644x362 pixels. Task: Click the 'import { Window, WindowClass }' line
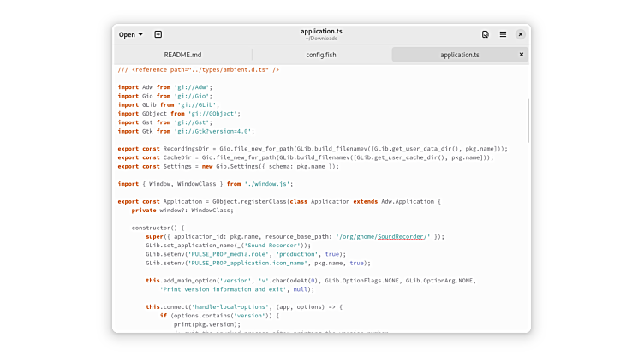[x=206, y=183]
